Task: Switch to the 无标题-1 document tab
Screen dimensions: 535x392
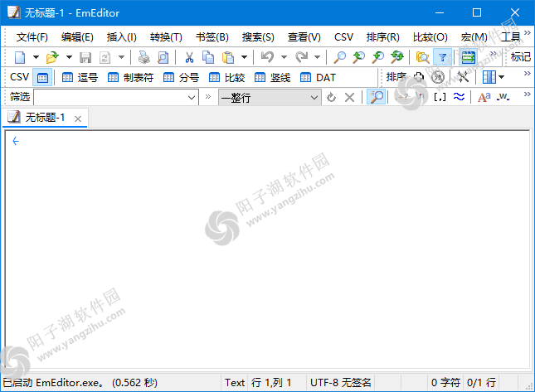Action: (x=45, y=118)
